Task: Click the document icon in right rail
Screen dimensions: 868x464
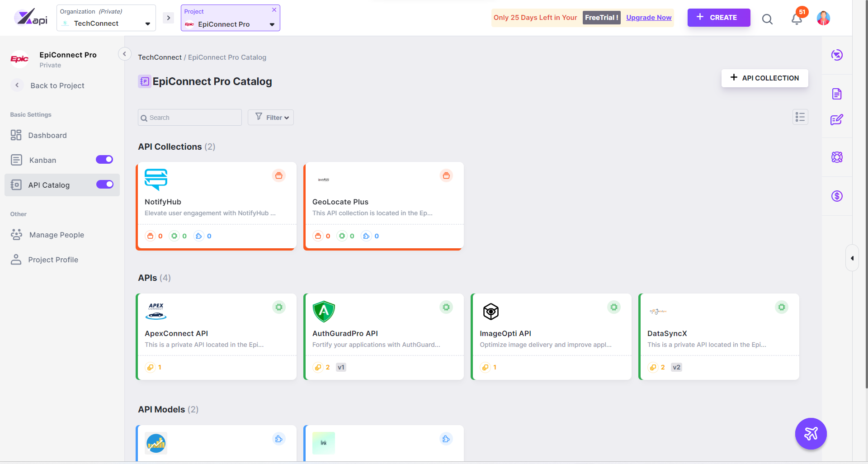Action: 837,94
